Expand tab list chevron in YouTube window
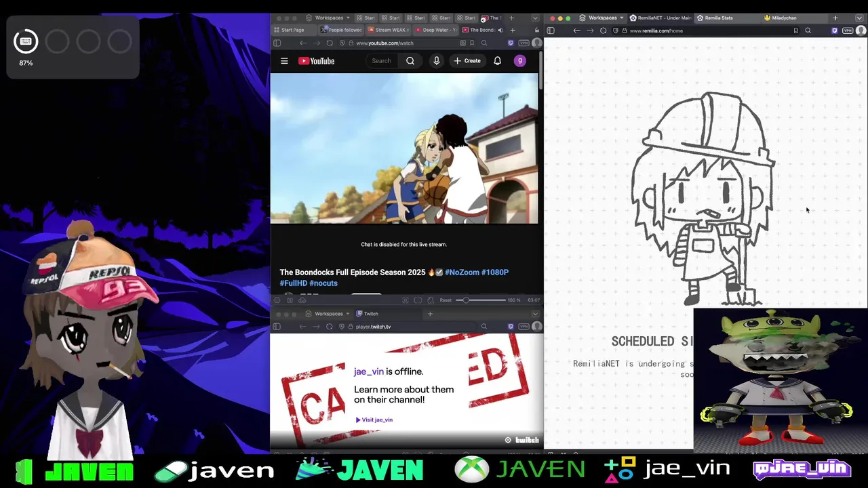 click(535, 18)
